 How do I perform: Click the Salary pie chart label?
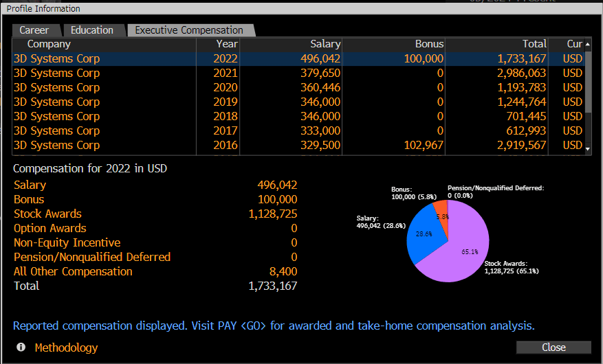pos(381,222)
